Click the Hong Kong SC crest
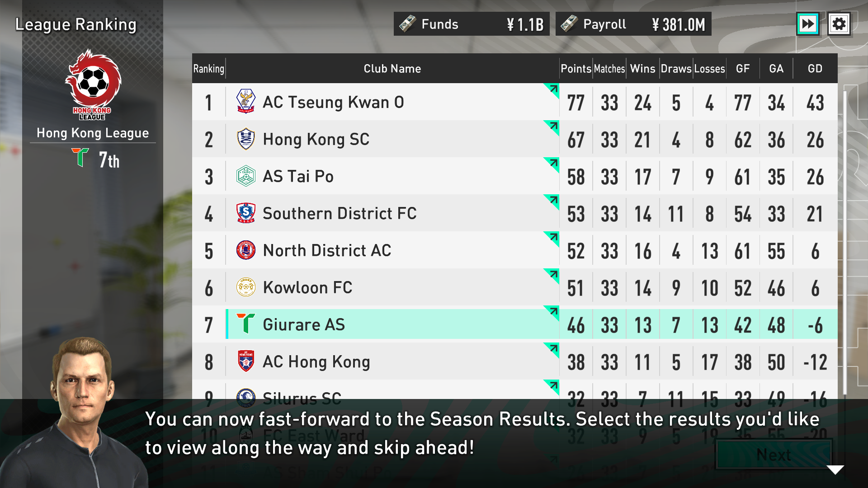 click(x=246, y=139)
